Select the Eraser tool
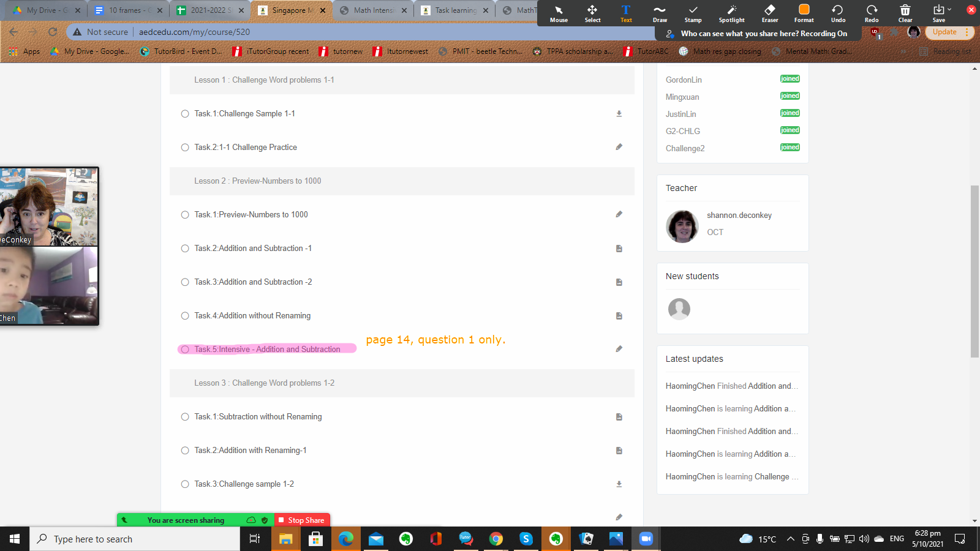The height and width of the screenshot is (551, 980). point(770,13)
